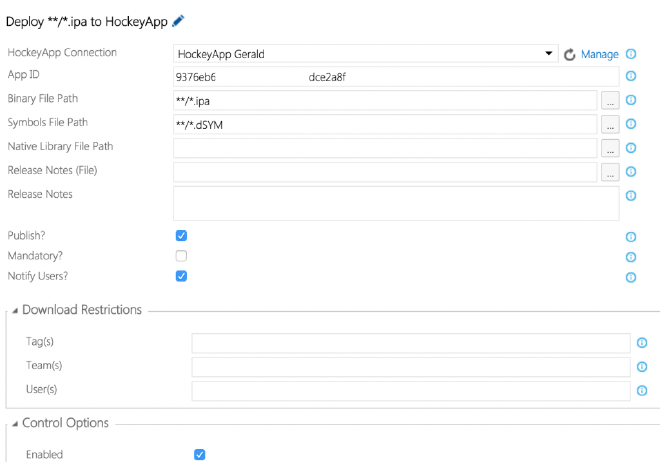Image resolution: width=660 pixels, height=462 pixels.
Task: Show info for Tag(s) field
Action: [641, 343]
